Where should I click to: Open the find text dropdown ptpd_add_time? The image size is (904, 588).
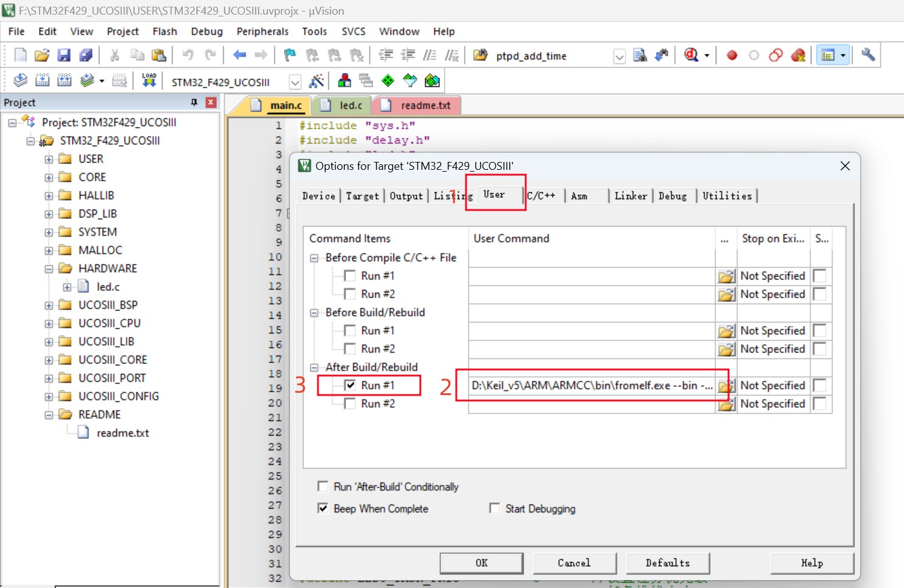(x=620, y=56)
